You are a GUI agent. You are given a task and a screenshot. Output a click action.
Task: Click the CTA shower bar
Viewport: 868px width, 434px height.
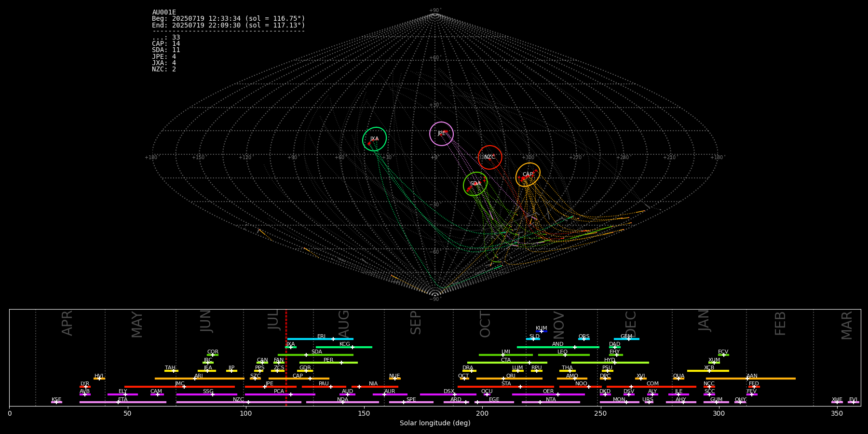pyautogui.click(x=507, y=363)
